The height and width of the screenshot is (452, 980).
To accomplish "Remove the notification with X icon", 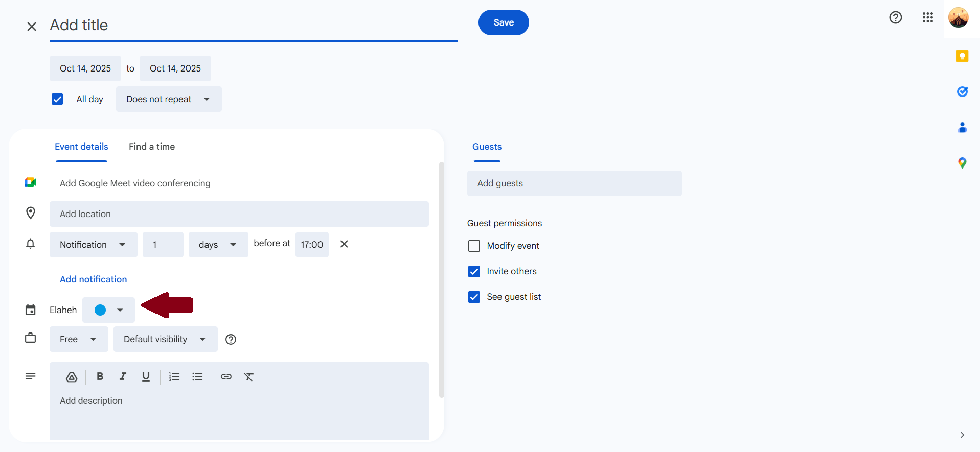I will 344,244.
